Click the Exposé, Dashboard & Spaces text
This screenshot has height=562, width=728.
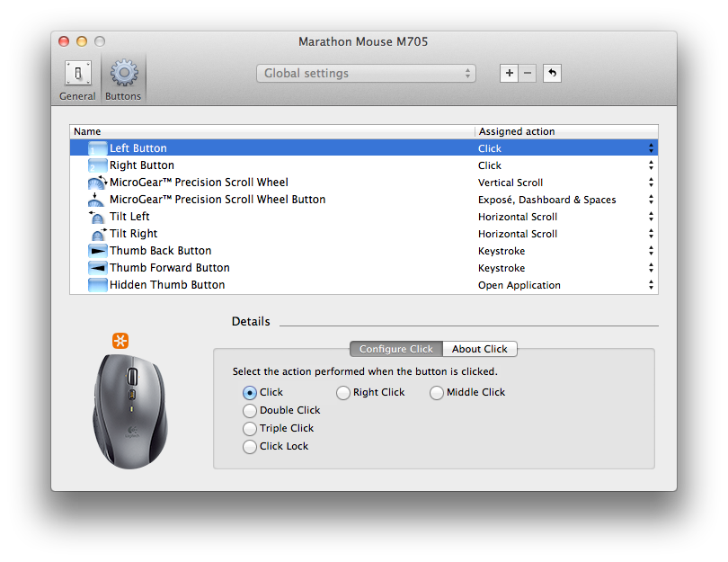[x=547, y=200]
